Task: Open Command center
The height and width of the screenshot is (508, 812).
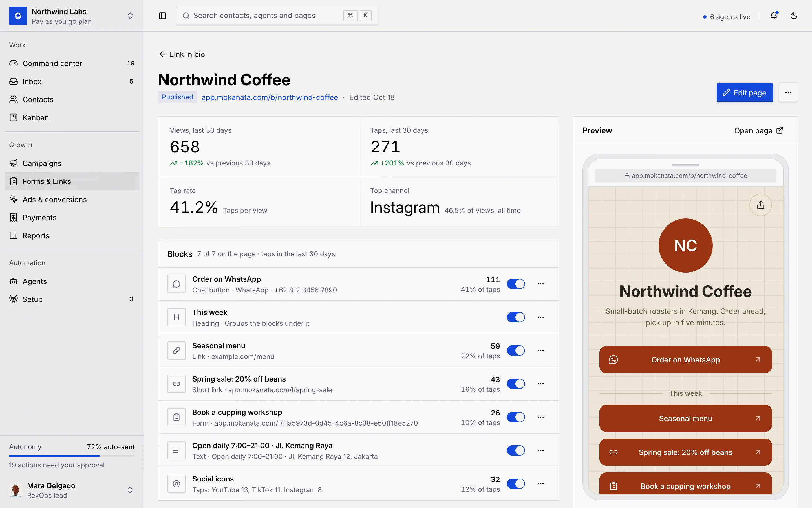Action: pos(72,63)
